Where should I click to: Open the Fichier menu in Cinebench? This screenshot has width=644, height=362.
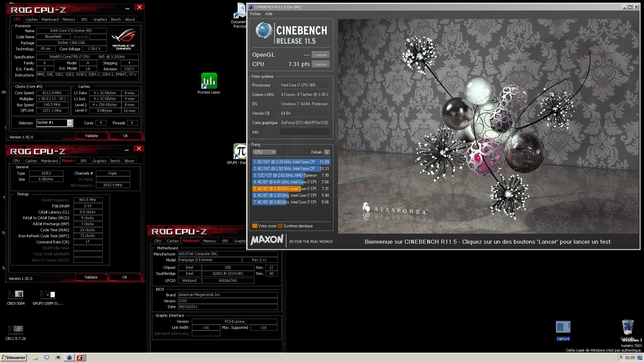(255, 14)
